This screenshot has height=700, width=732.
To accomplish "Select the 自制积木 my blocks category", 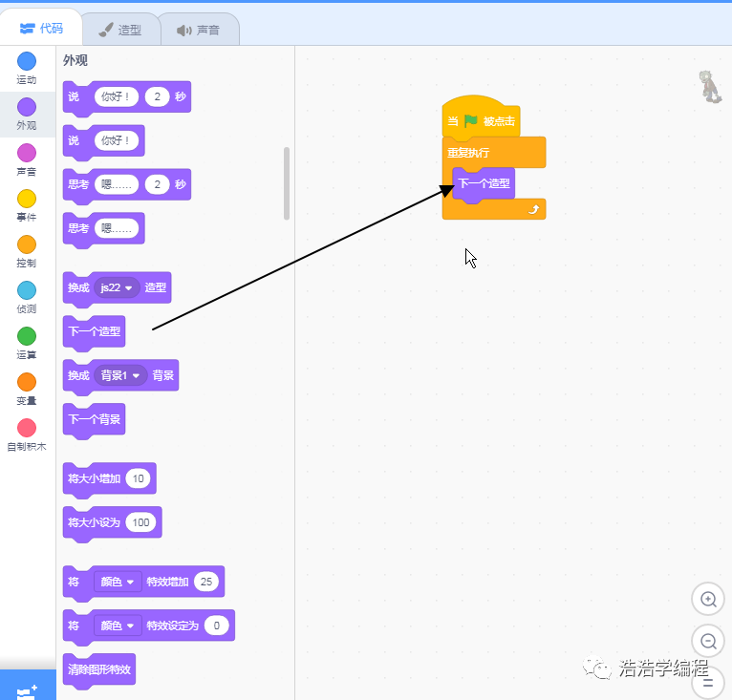I will tap(27, 434).
